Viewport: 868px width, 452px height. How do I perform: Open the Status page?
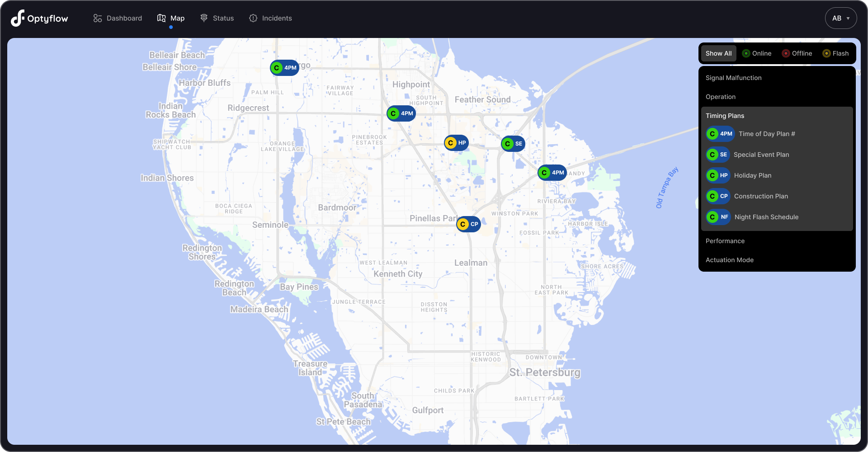click(217, 18)
